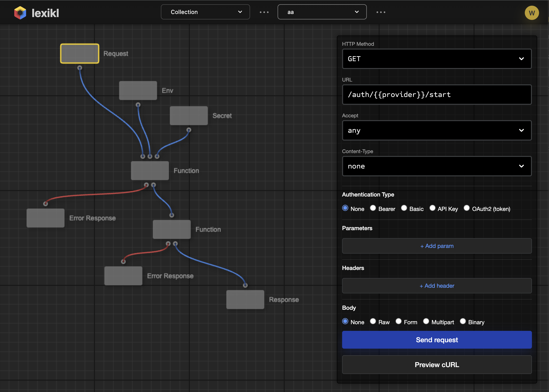Click into the URL input field
The width and height of the screenshot is (549, 392).
click(437, 95)
